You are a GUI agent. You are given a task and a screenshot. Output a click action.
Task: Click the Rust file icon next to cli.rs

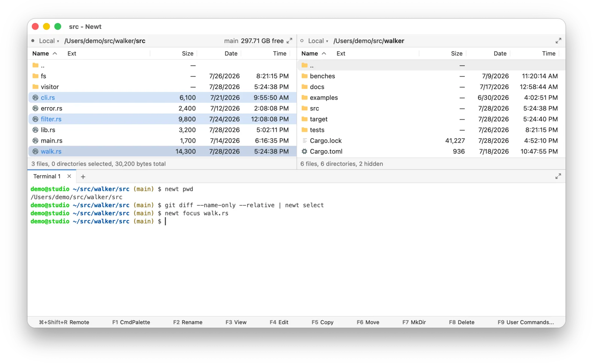click(x=35, y=97)
